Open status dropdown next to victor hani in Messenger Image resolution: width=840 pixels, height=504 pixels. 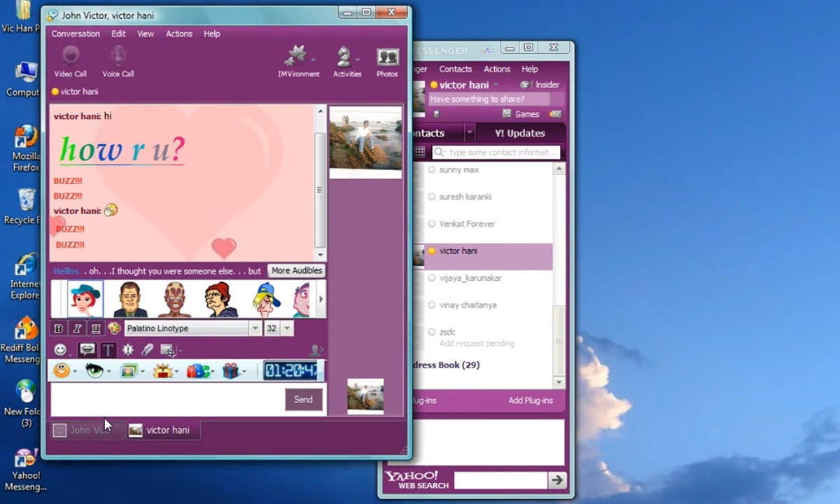(496, 85)
